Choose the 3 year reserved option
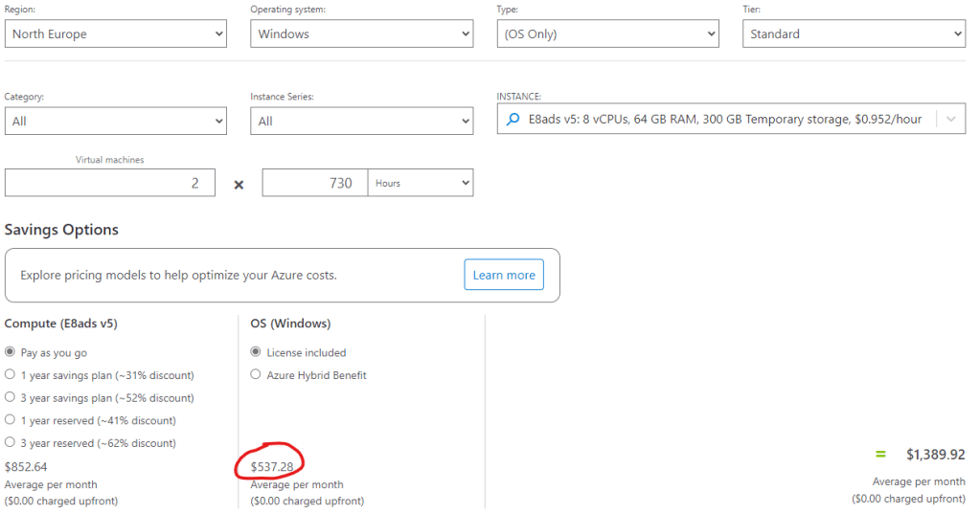 [x=11, y=443]
